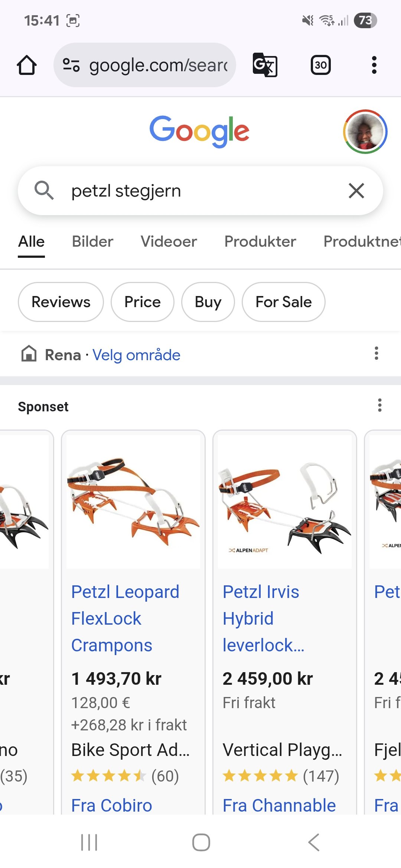The image size is (401, 868).
Task: Open location options three-dot menu
Action: 376,354
